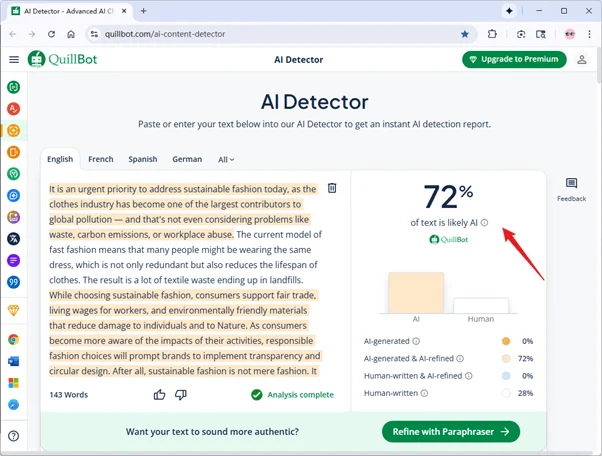Click info icon beside Human-written

coord(424,393)
